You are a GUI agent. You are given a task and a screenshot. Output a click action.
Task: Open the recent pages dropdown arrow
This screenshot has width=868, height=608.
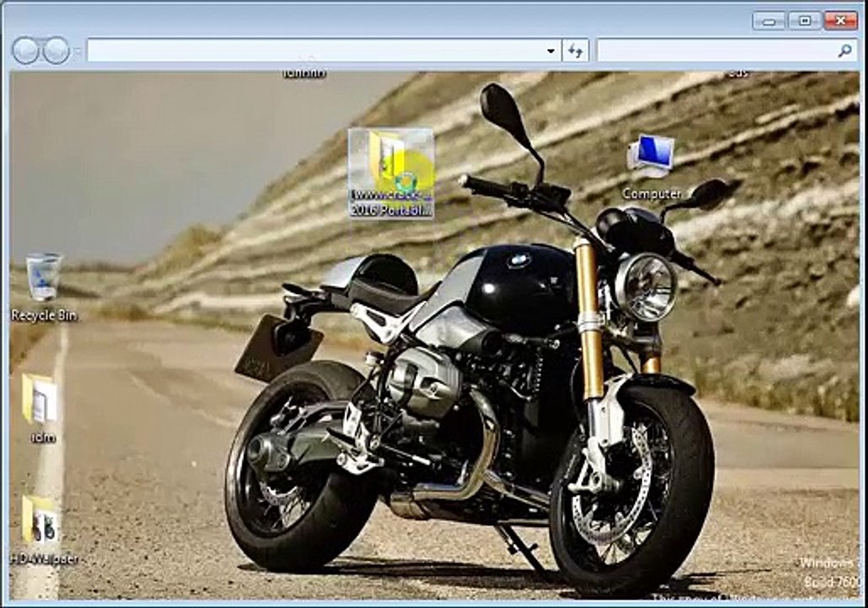[78, 51]
